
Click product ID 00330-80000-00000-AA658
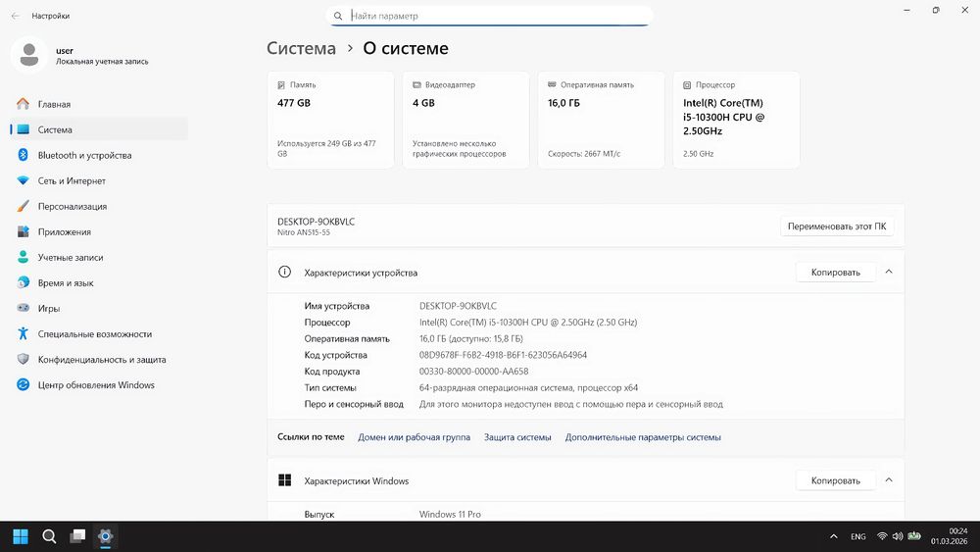pos(473,372)
